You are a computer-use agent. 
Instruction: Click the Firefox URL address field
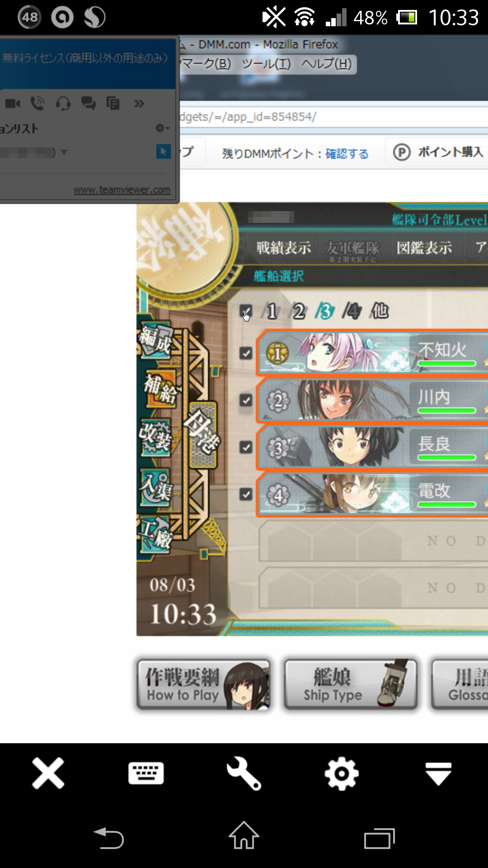tap(334, 117)
